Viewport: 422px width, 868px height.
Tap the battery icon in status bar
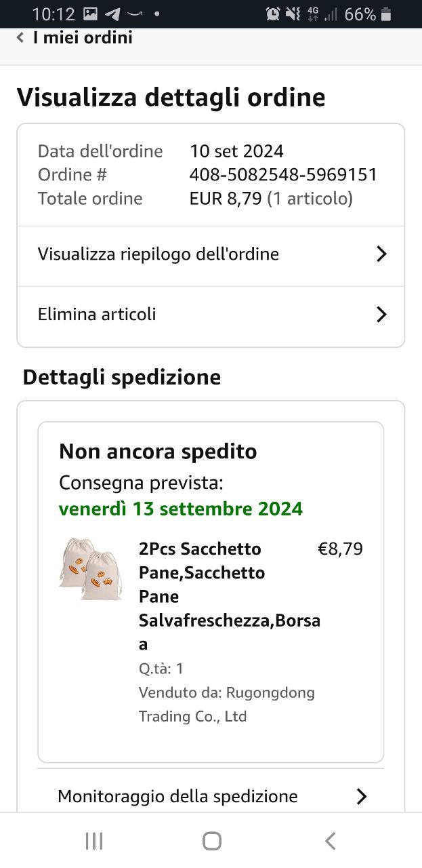(x=387, y=14)
